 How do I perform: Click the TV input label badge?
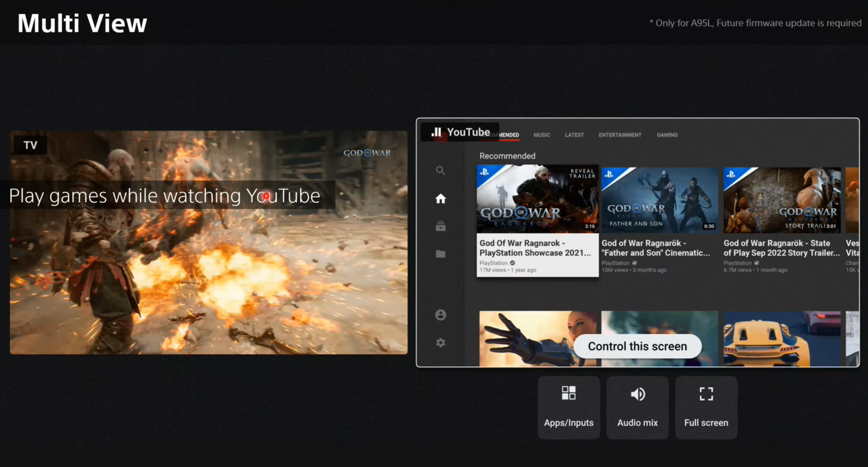pyautogui.click(x=30, y=145)
